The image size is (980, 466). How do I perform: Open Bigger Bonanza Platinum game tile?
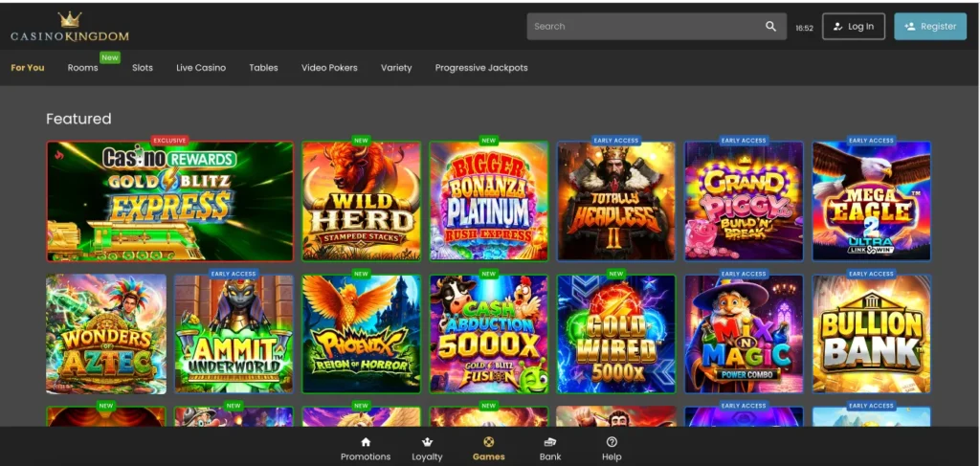489,201
